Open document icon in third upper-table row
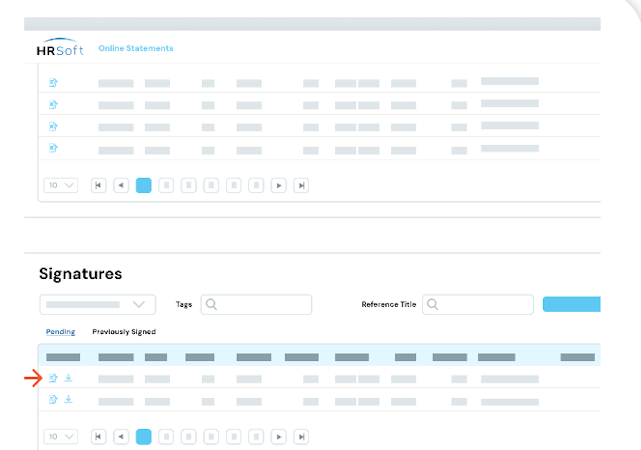641x450 pixels. 53,126
